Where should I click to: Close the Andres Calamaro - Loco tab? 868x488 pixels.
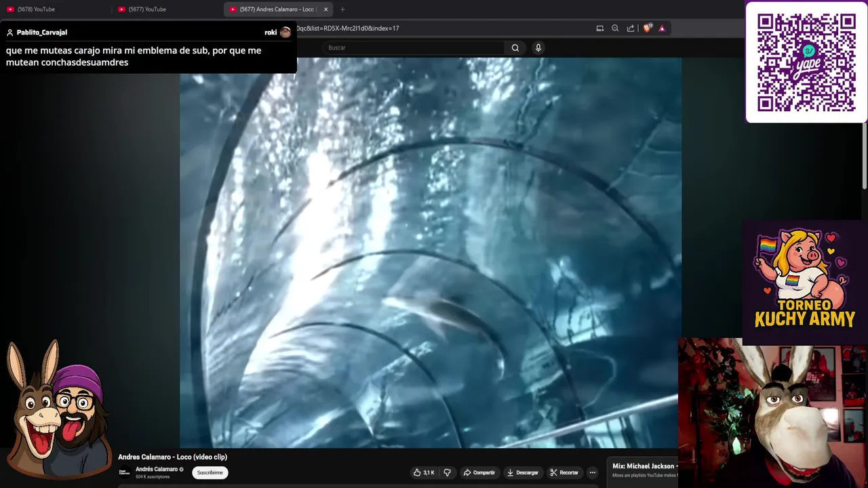point(325,9)
